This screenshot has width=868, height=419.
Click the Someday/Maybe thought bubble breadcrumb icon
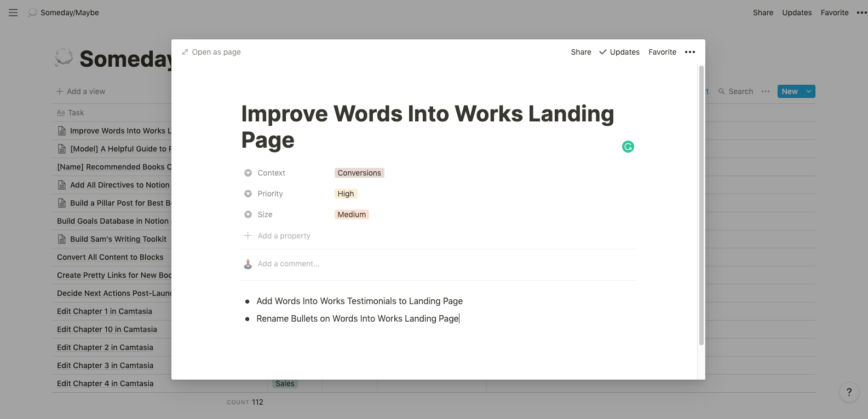33,13
